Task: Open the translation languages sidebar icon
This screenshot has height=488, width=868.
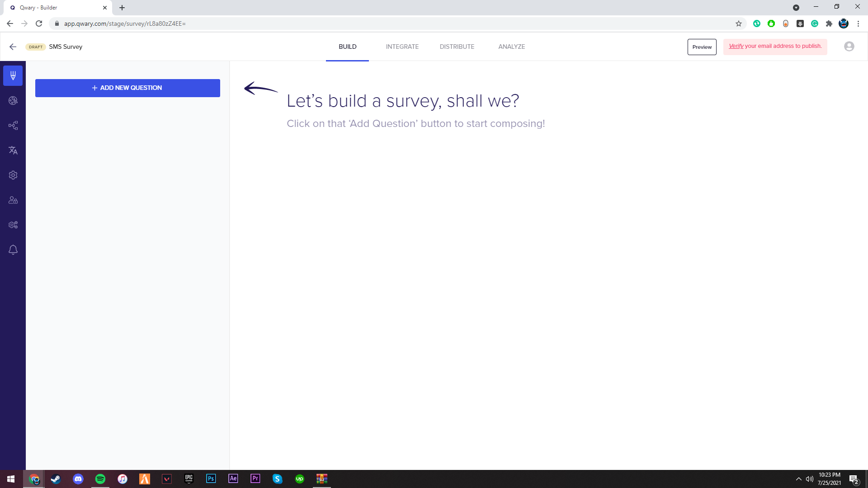Action: coord(13,150)
